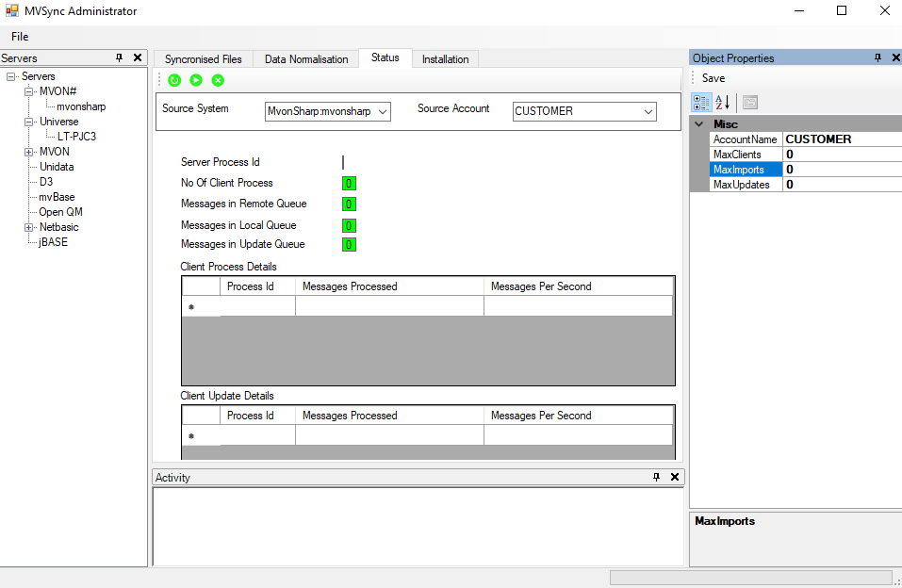The image size is (902, 588).
Task: Click Save in Object Properties
Action: 713,78
